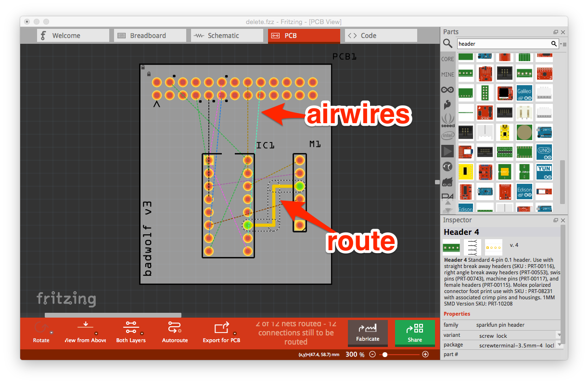Close the Inspector panel

563,220
